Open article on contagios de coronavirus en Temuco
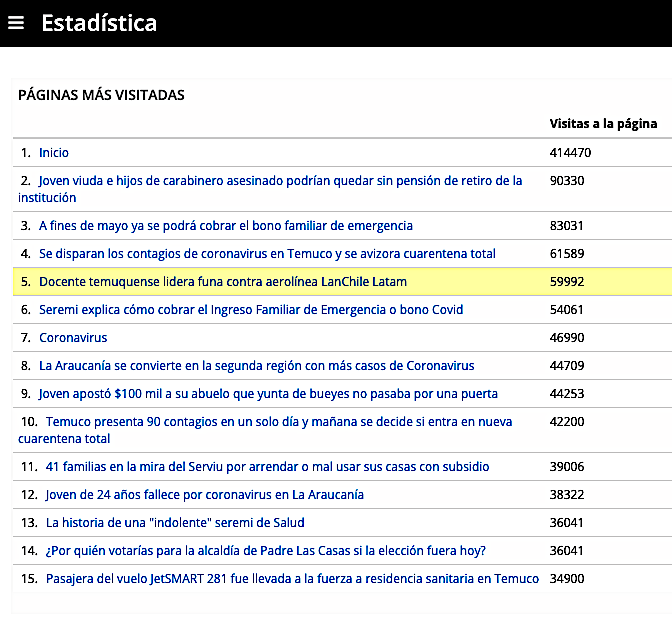 tap(267, 254)
